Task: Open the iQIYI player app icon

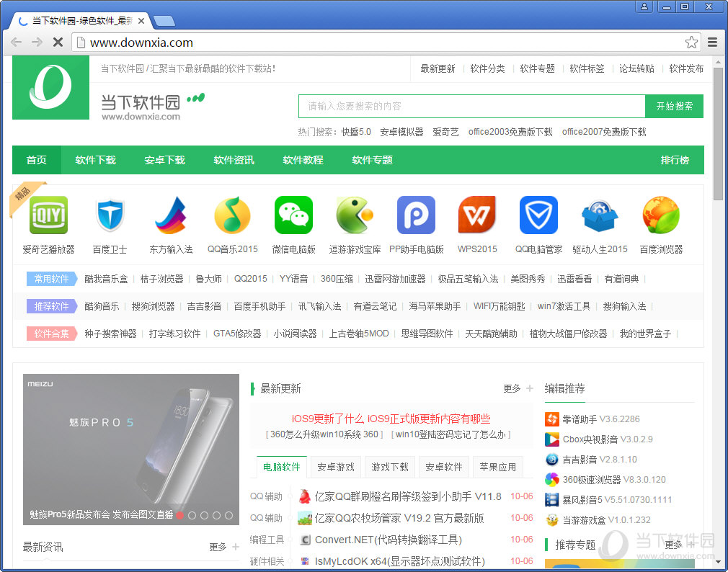Action: coord(49,215)
